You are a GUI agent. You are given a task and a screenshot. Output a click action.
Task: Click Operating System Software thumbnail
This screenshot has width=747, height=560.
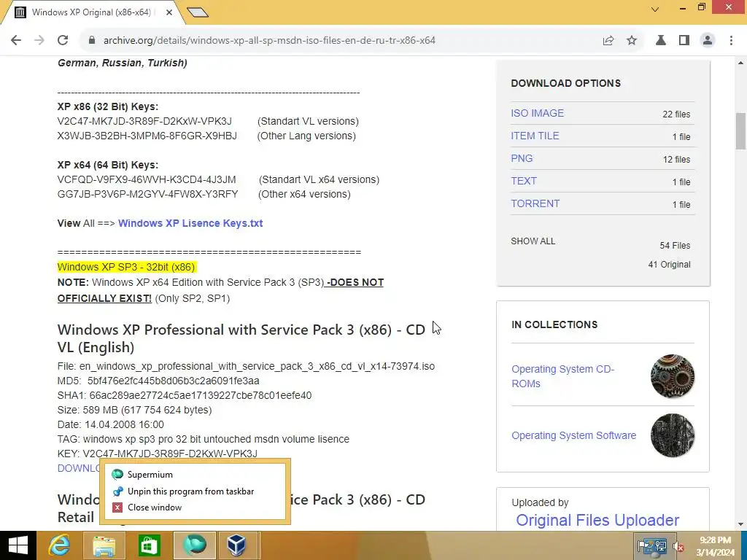point(672,435)
